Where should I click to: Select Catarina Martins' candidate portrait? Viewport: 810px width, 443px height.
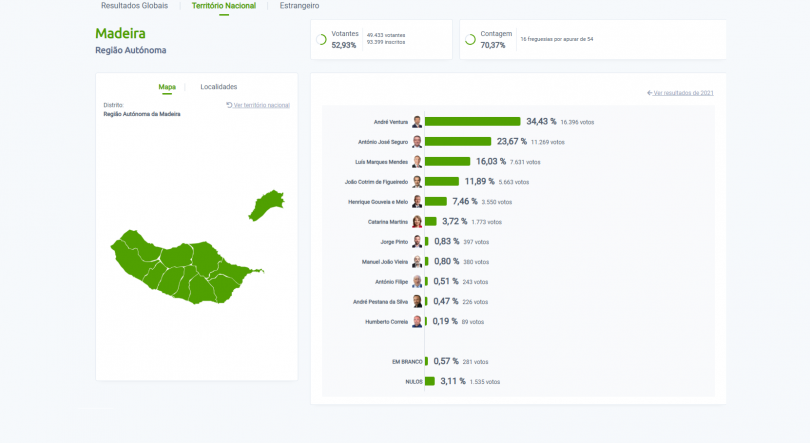[x=417, y=222]
